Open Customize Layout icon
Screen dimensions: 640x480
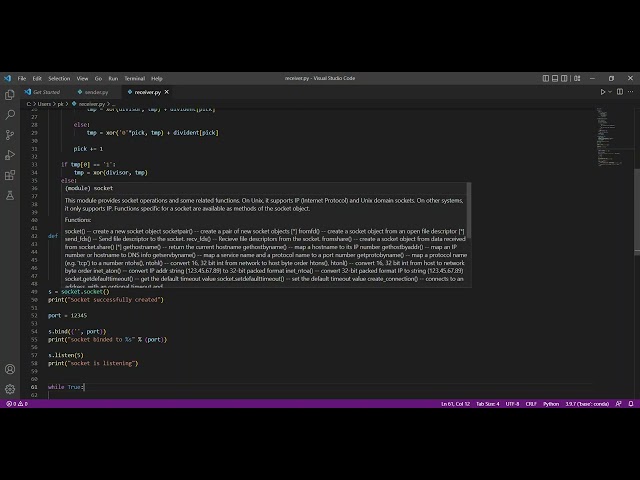[577, 78]
